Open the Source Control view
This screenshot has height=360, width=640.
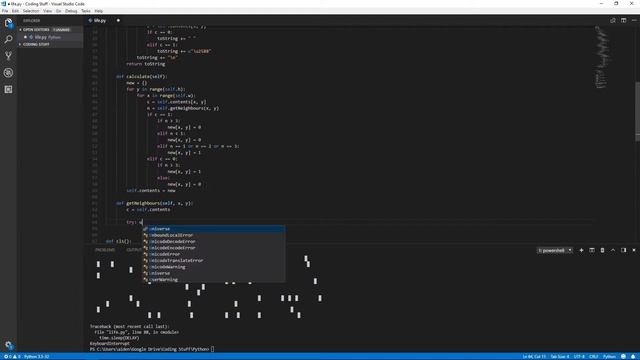click(x=8, y=56)
